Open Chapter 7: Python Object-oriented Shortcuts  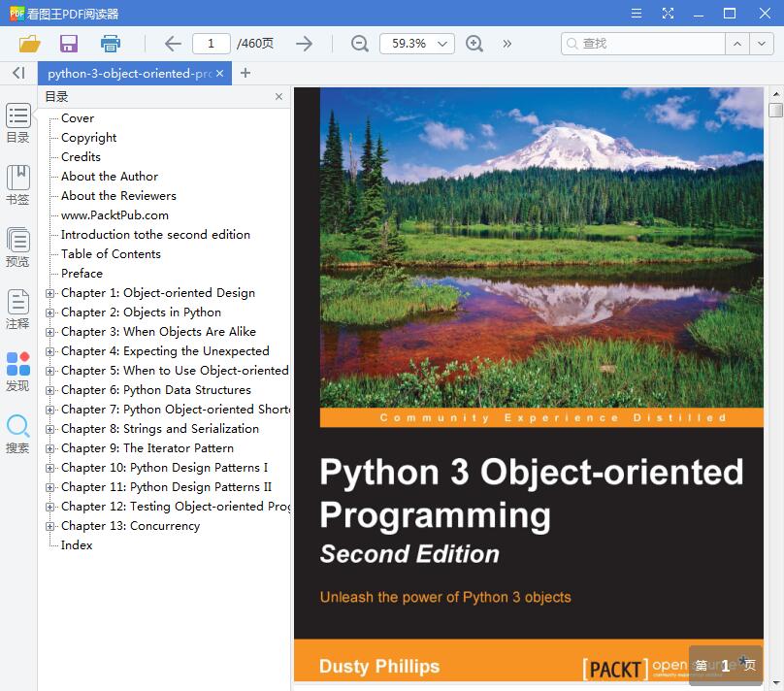click(x=175, y=410)
